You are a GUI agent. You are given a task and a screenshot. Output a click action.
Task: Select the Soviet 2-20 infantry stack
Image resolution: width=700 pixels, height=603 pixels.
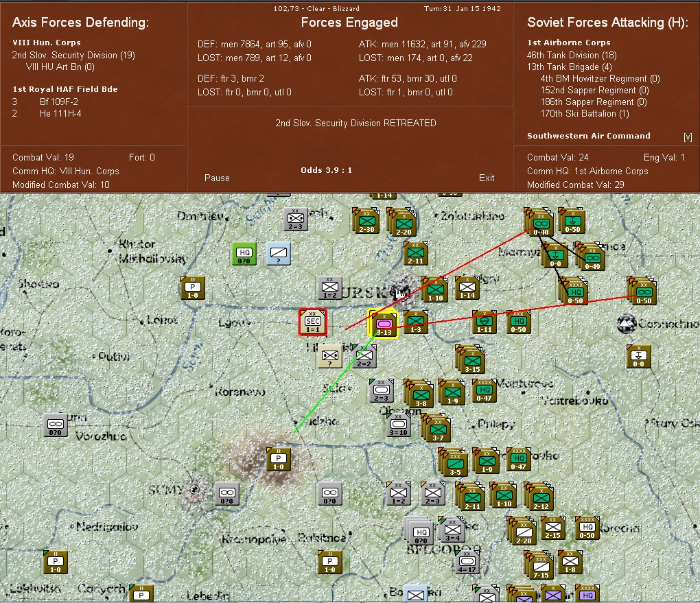[402, 222]
